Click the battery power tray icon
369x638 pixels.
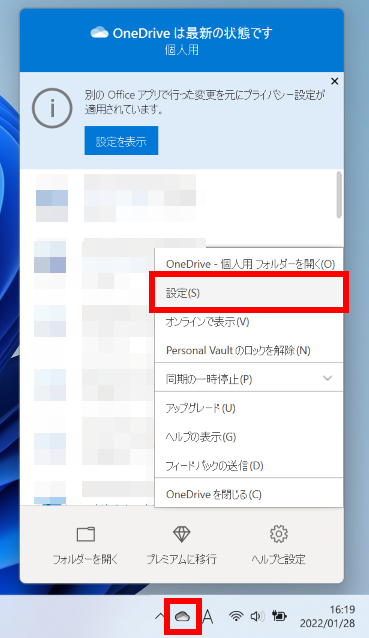coord(279,616)
